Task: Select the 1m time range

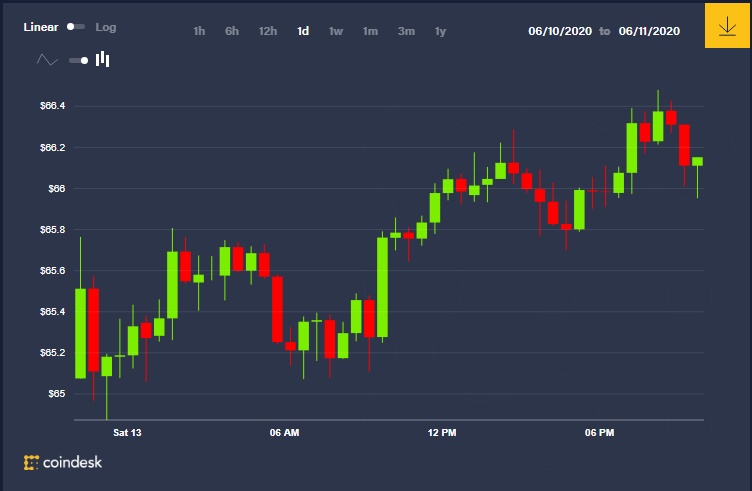Action: (370, 31)
